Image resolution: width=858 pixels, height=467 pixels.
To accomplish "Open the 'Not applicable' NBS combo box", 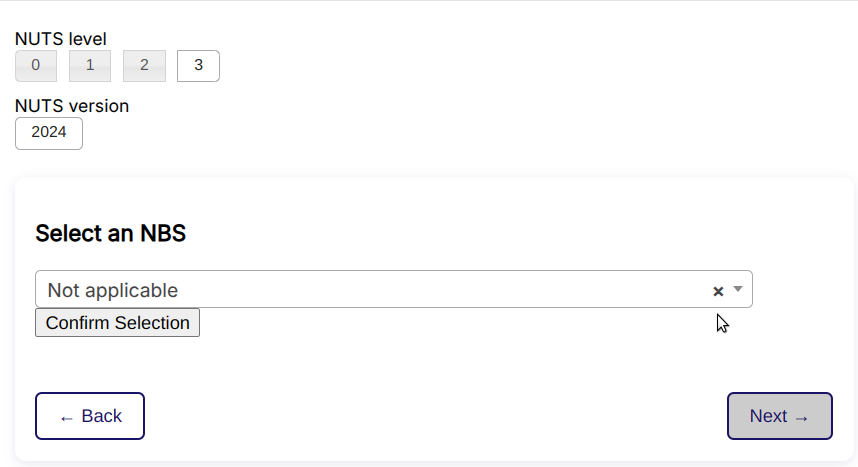I will pyautogui.click(x=380, y=290).
